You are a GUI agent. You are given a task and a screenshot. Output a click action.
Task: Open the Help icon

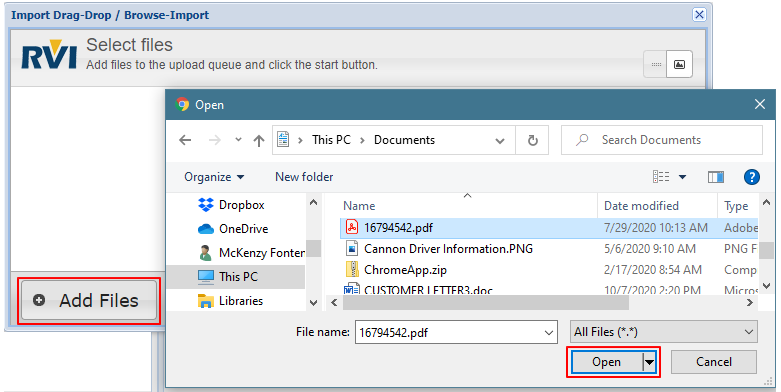[752, 177]
